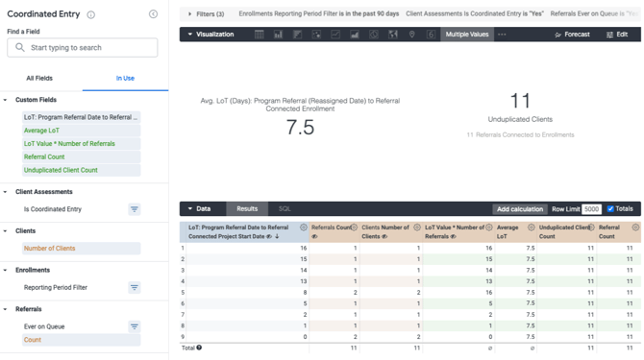This screenshot has height=360, width=644.
Task: Select LoT: Program Referral Date custom field
Action: (x=82, y=117)
